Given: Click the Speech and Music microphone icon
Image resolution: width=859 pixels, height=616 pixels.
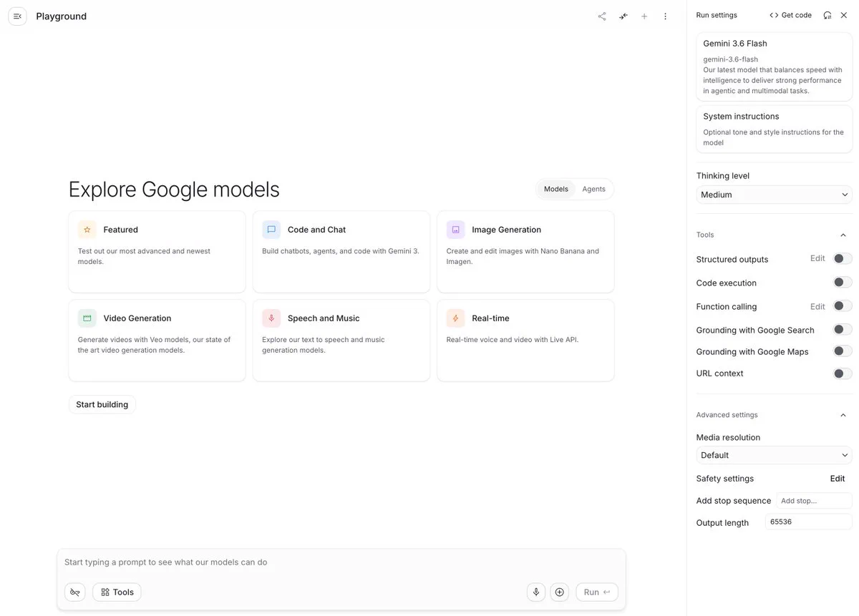Looking at the screenshot, I should click(271, 318).
